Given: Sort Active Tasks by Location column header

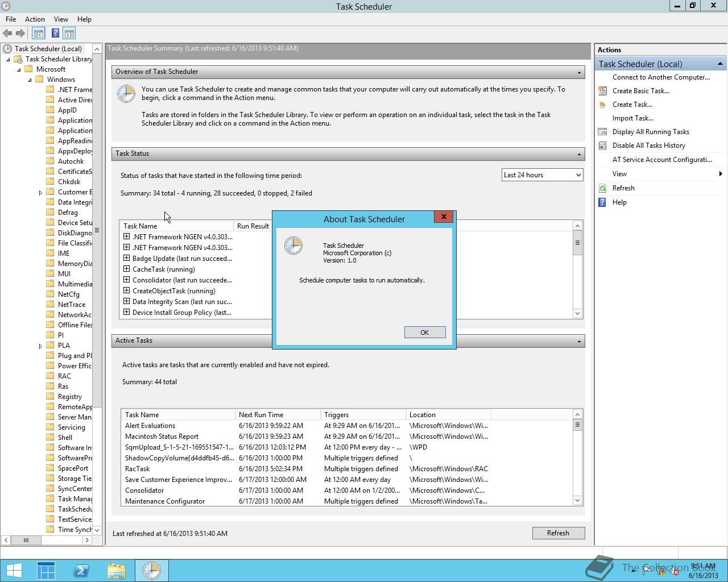Looking at the screenshot, I should pos(448,415).
